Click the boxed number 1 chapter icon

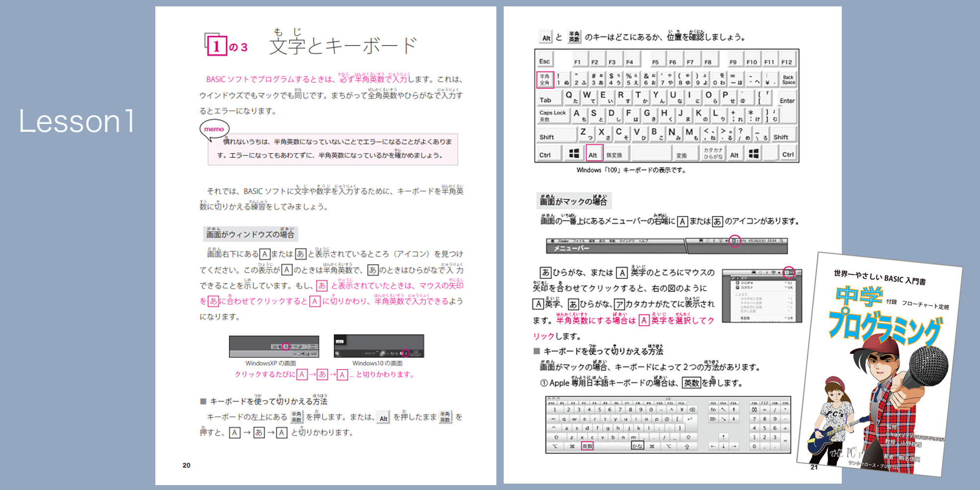coord(216,46)
